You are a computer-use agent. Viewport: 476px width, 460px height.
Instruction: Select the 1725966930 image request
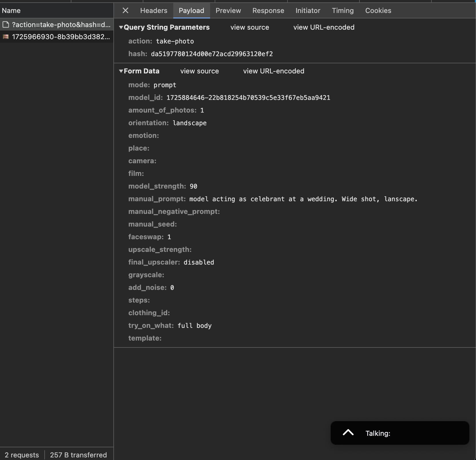pos(61,37)
